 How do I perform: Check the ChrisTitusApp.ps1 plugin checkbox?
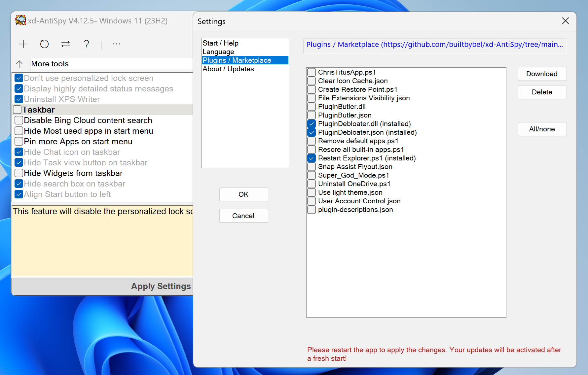pos(312,72)
